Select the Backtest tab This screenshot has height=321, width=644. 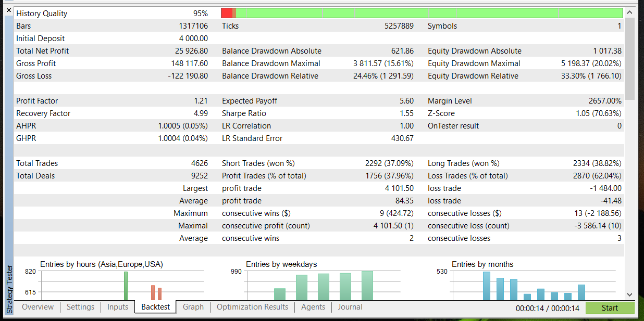[x=155, y=307]
